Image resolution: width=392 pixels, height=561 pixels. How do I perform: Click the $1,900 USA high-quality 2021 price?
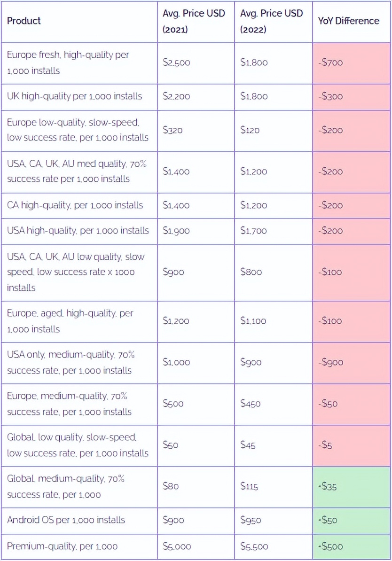[x=176, y=231]
